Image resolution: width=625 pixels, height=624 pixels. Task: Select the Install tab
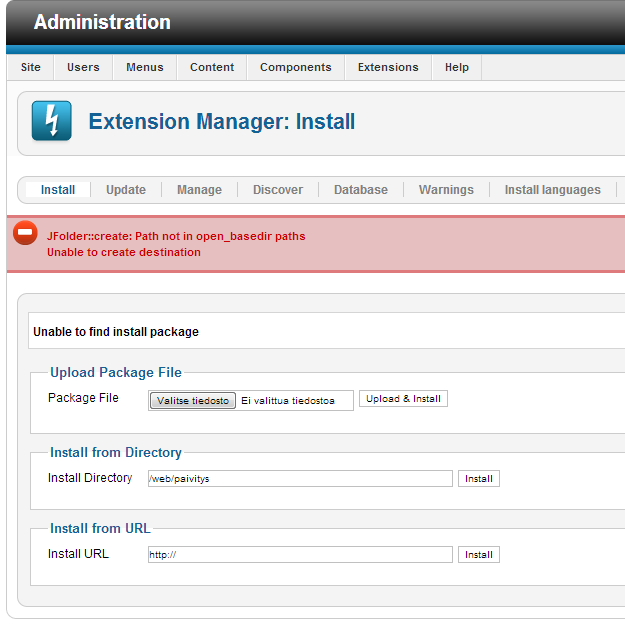coord(58,190)
